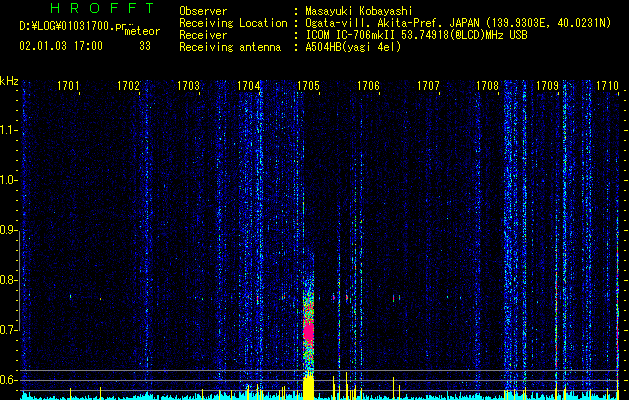Viewport: 629px width, 400px height.
Task: Click the Receiving antenna field label
Action: click(x=230, y=47)
